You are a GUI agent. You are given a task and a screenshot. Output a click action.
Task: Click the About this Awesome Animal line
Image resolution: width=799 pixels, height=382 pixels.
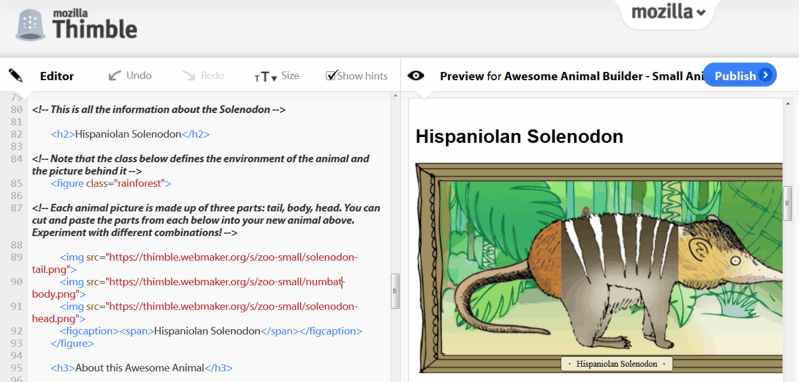click(x=142, y=368)
